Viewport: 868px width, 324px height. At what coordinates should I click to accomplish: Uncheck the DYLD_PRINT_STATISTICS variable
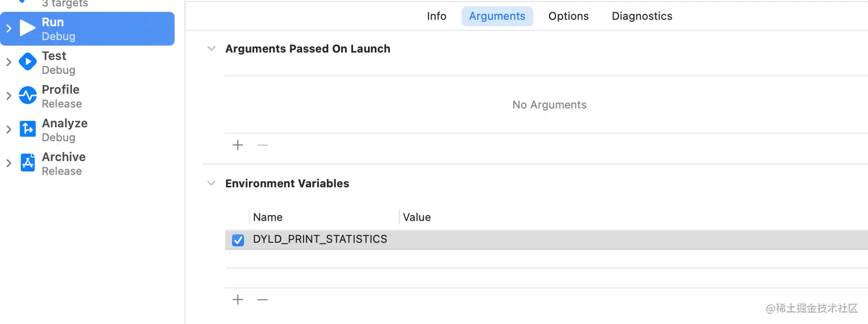pos(238,240)
